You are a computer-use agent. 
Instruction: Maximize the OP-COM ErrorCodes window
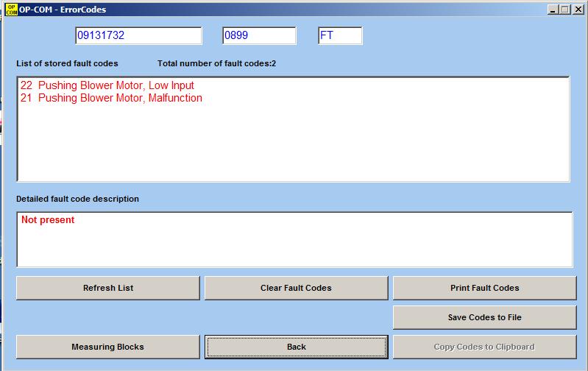(x=564, y=10)
